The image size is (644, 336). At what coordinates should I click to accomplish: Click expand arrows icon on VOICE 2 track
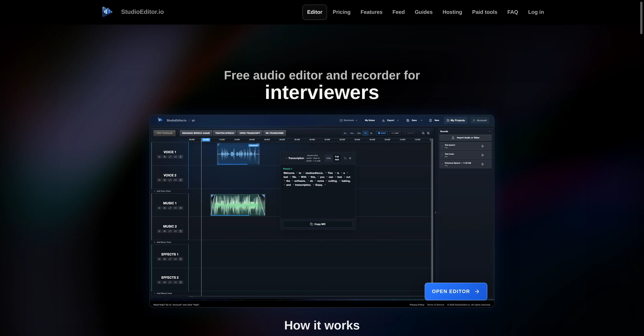click(170, 180)
